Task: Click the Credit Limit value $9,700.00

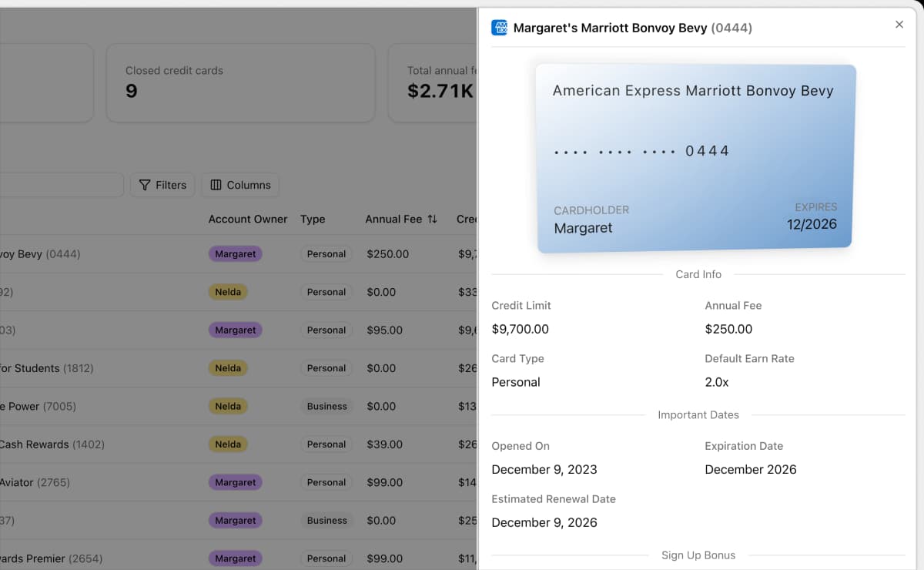Action: point(521,329)
